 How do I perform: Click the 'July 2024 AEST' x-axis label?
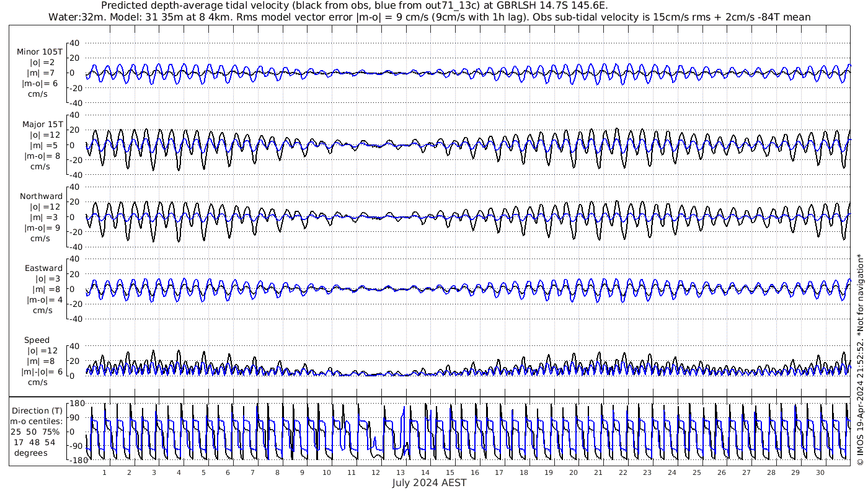tap(429, 482)
